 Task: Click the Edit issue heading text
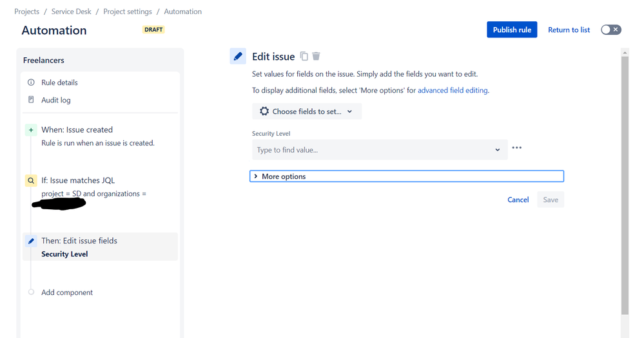(x=273, y=57)
